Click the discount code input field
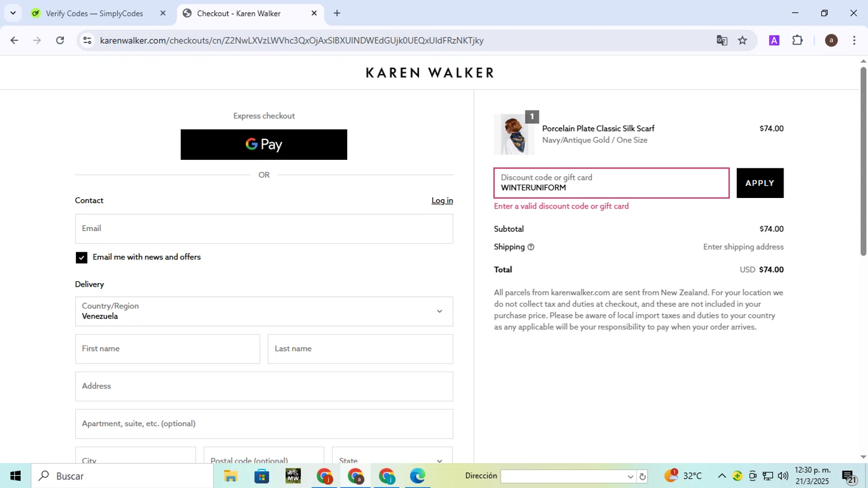Viewport: 868px width, 488px height. 611,183
